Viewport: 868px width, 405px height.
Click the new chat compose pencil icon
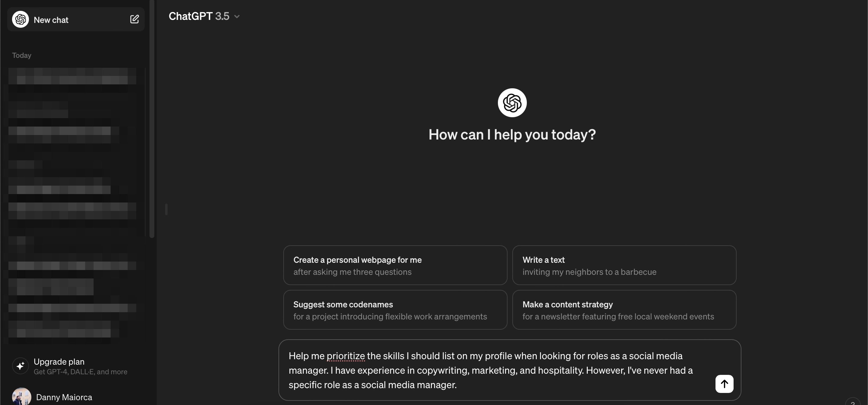tap(134, 19)
